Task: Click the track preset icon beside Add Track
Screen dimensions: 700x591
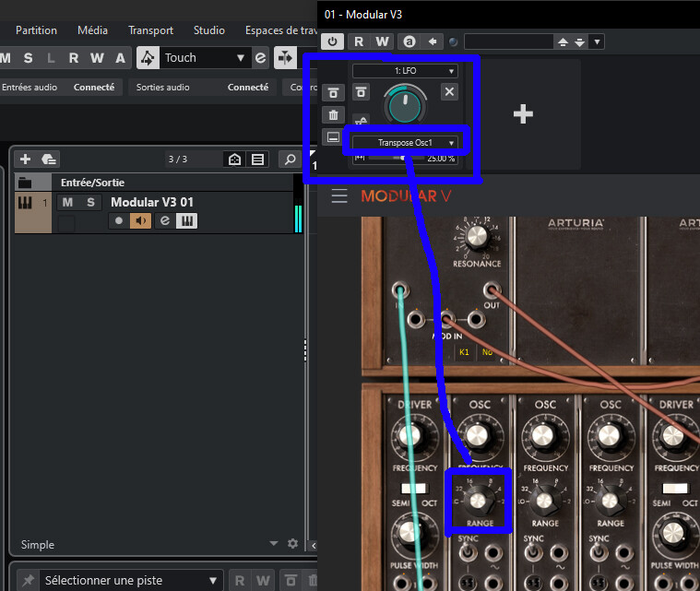Action: click(48, 159)
